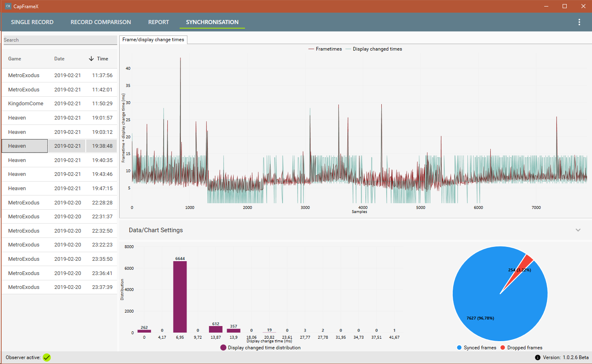
Task: Expand the Data/Chart Settings chevron
Action: tap(578, 230)
